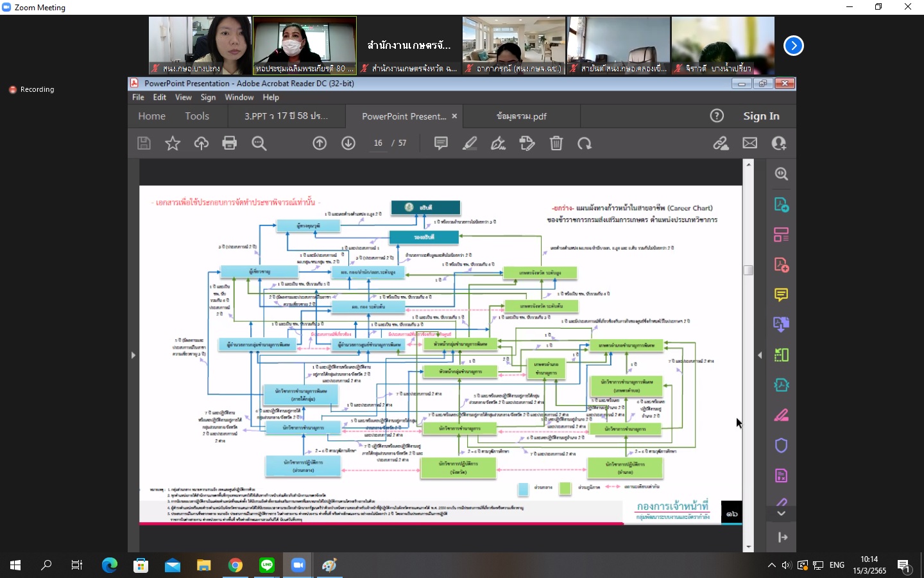The width and height of the screenshot is (924, 578).
Task: Open the Acrobat Help question mark
Action: point(717,116)
